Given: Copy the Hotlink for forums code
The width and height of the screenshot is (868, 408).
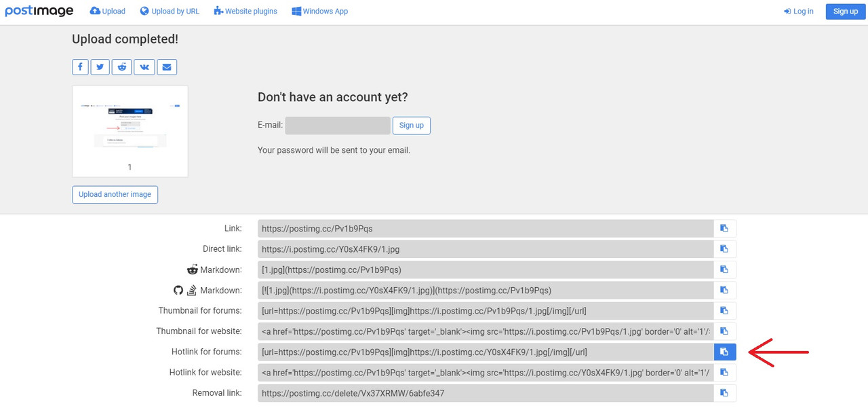Looking at the screenshot, I should pos(724,352).
